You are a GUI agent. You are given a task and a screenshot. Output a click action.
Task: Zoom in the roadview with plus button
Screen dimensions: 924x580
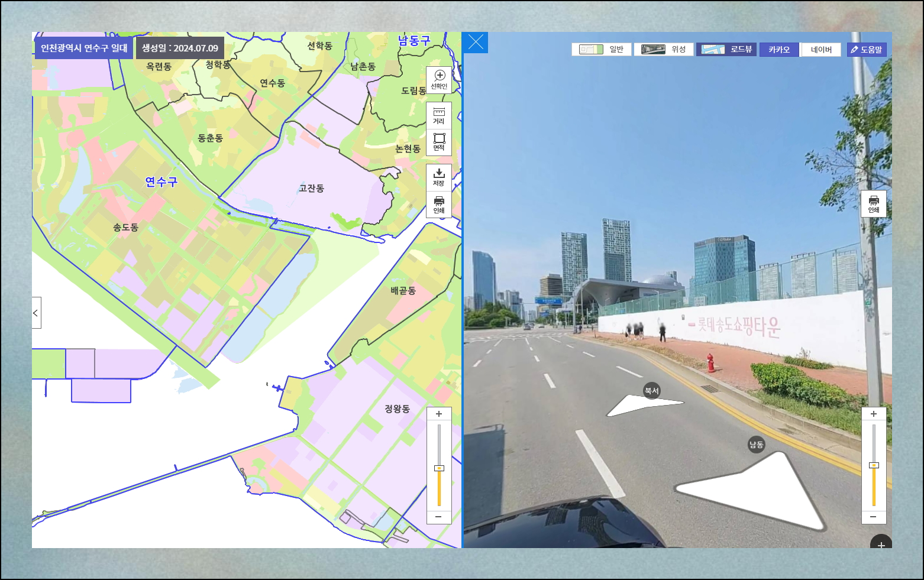click(874, 414)
